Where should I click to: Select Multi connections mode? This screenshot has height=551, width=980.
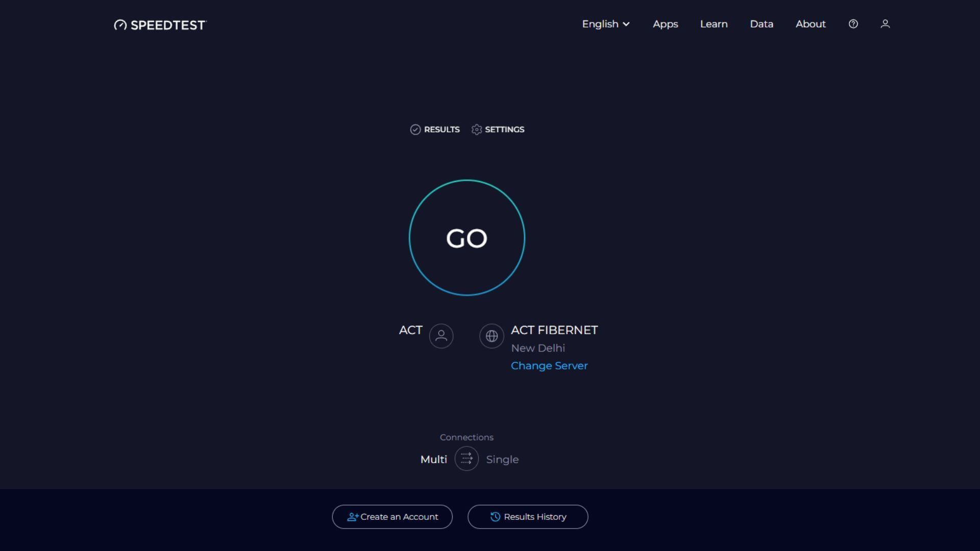(x=433, y=459)
